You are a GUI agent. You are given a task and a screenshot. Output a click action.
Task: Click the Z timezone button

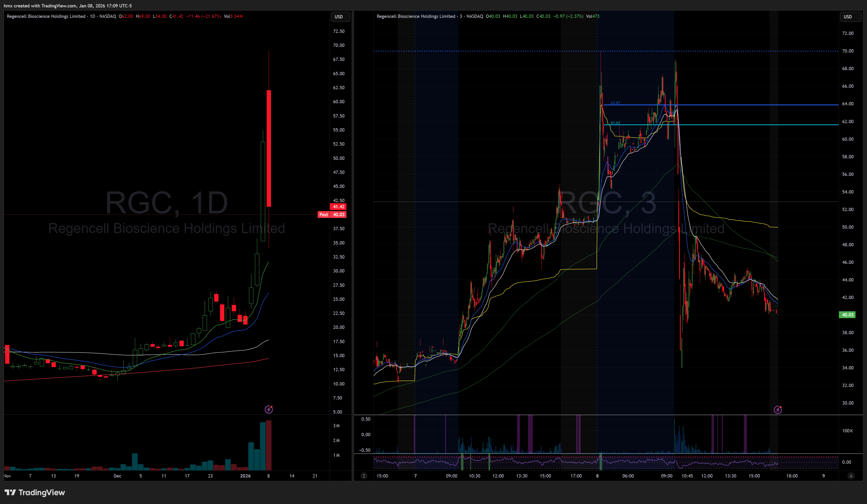[364, 476]
